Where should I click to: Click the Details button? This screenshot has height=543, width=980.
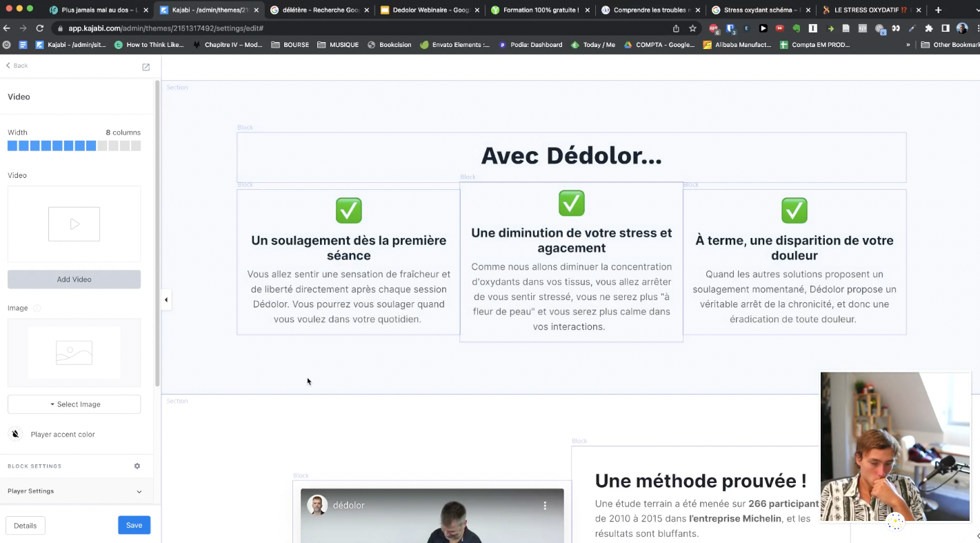[25, 526]
